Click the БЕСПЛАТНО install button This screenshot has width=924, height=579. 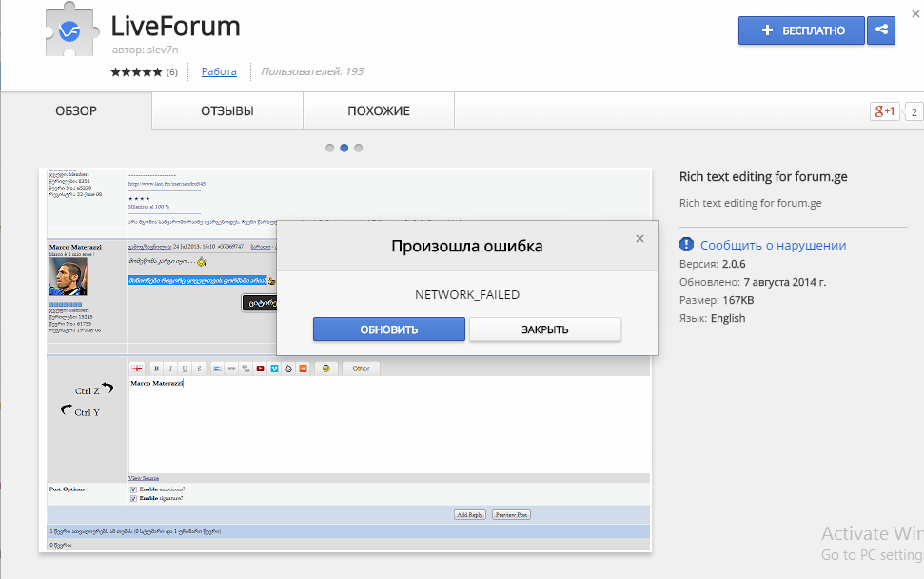pyautogui.click(x=801, y=30)
